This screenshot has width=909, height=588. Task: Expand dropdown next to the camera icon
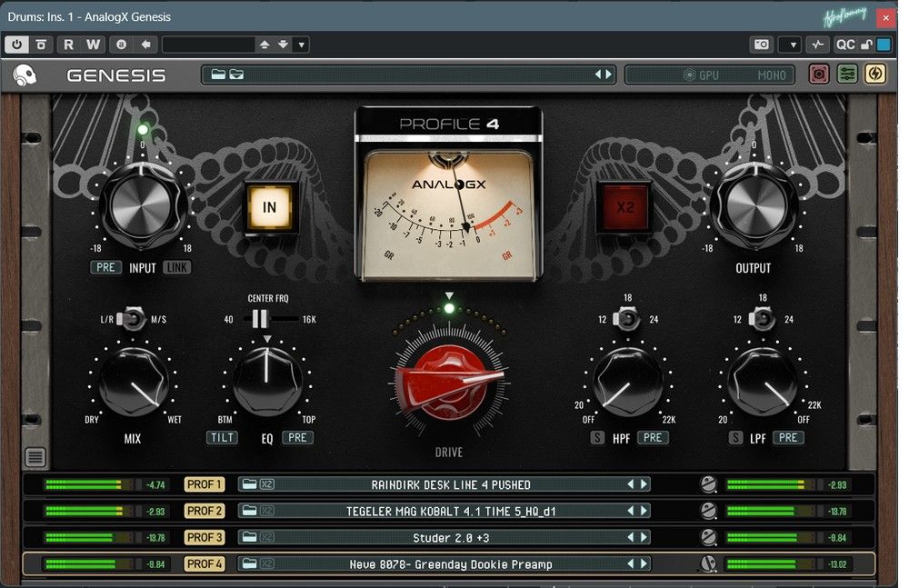790,45
